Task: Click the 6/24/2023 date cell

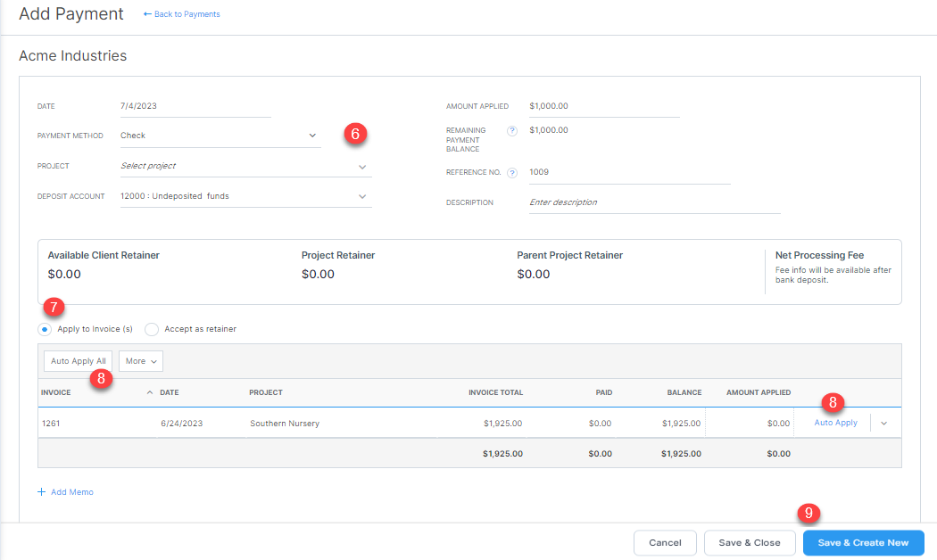Action: coord(182,424)
